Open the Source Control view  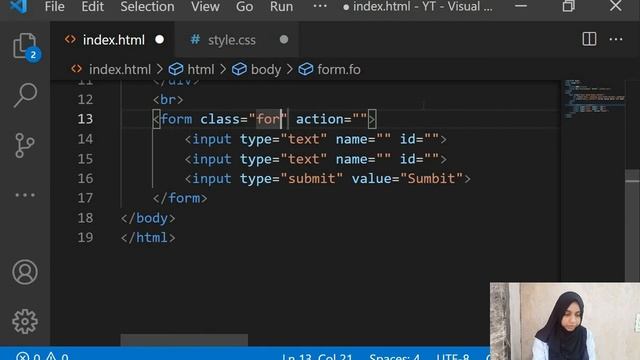(x=24, y=145)
